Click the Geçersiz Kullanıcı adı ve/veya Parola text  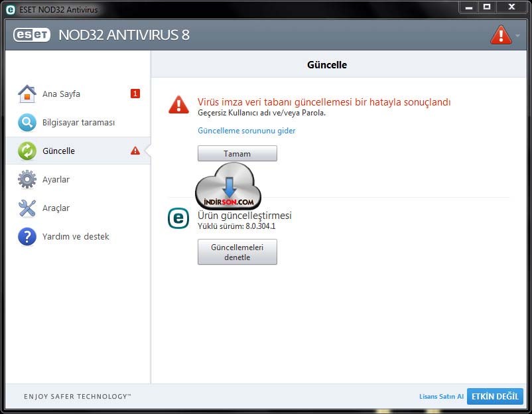tap(261, 113)
